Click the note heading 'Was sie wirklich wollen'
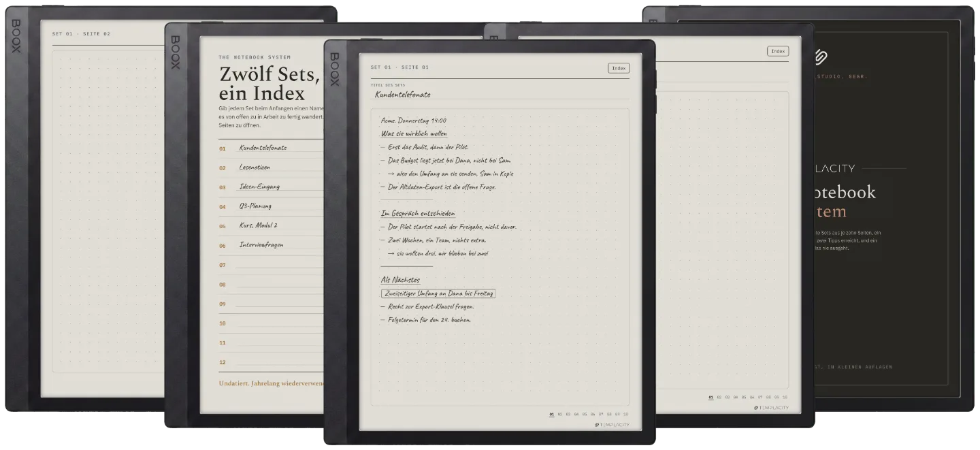 [414, 133]
